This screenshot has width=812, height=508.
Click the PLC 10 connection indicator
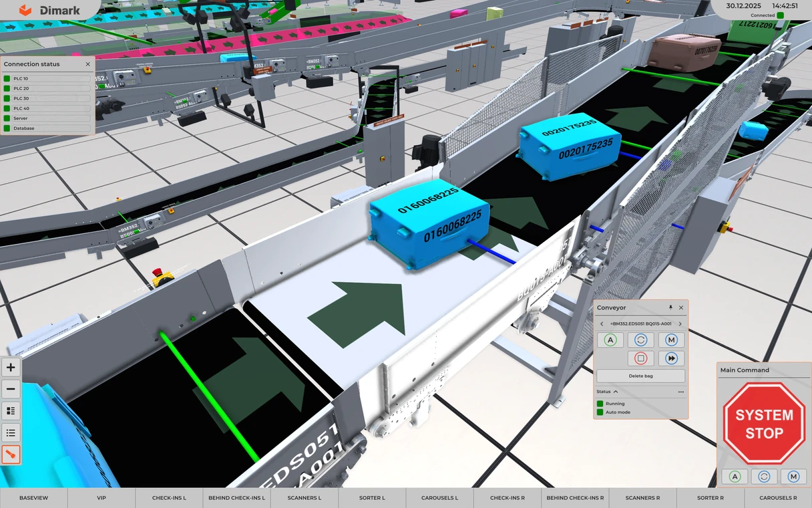[x=7, y=79]
